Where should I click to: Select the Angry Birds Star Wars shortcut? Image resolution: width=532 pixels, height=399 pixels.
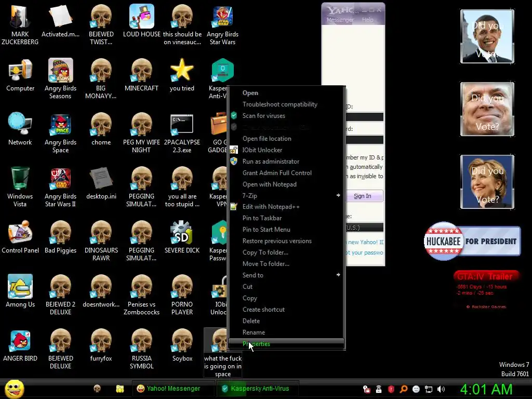pyautogui.click(x=222, y=24)
